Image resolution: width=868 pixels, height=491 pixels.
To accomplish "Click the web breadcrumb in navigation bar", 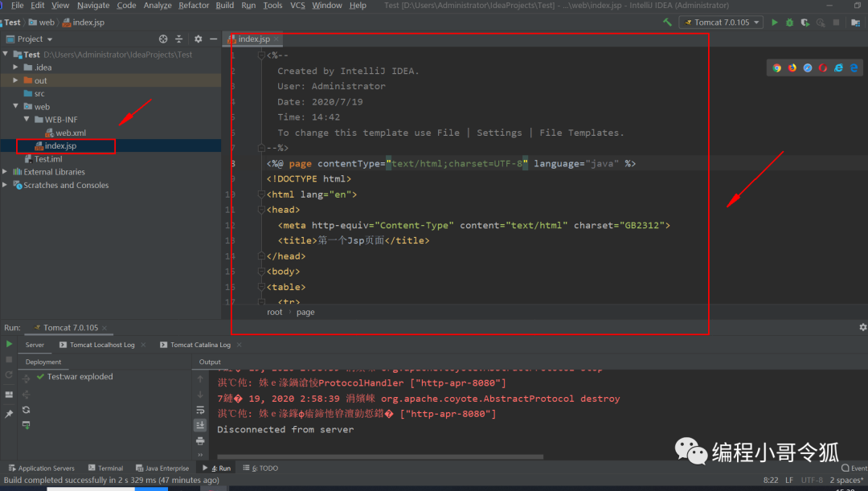I will [x=47, y=23].
